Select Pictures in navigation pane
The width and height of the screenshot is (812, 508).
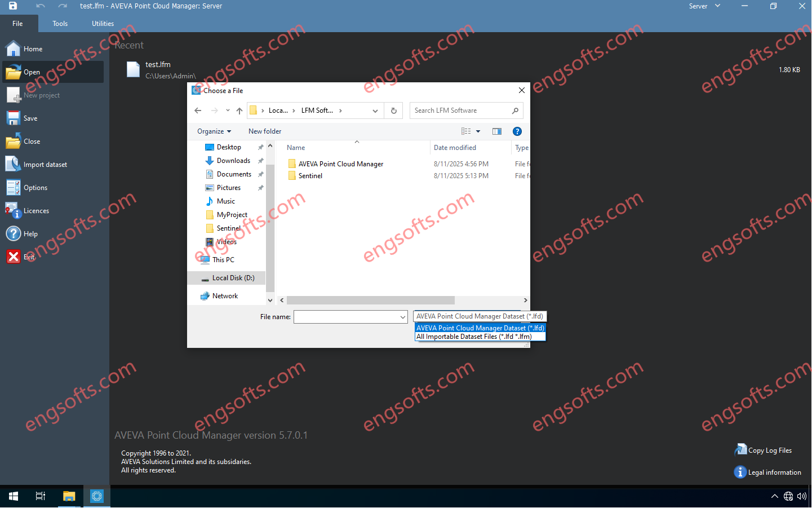coord(229,188)
